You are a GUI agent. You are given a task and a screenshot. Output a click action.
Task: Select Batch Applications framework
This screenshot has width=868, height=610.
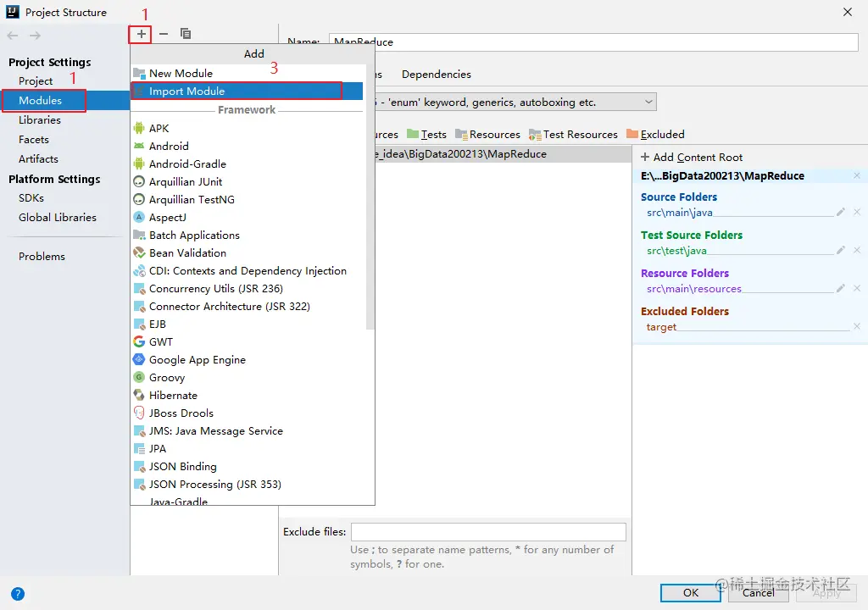click(x=248, y=235)
